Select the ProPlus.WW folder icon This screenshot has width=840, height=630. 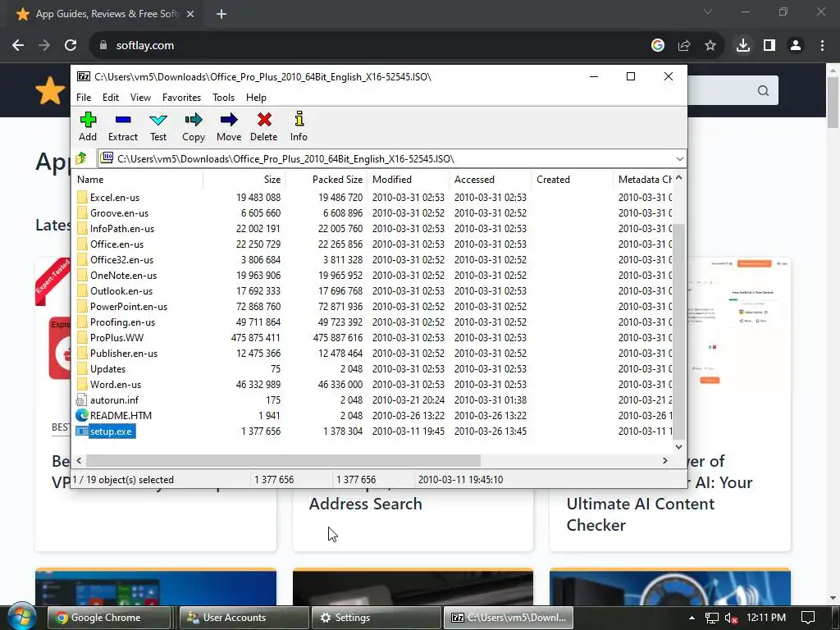[82, 337]
